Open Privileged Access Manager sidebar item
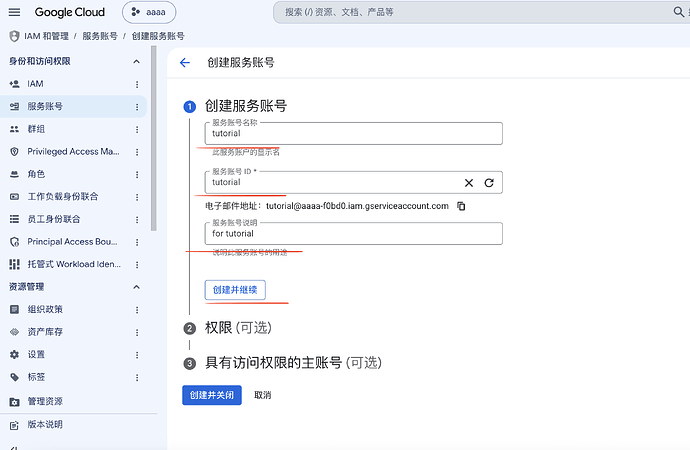The width and height of the screenshot is (690, 450). tap(73, 151)
